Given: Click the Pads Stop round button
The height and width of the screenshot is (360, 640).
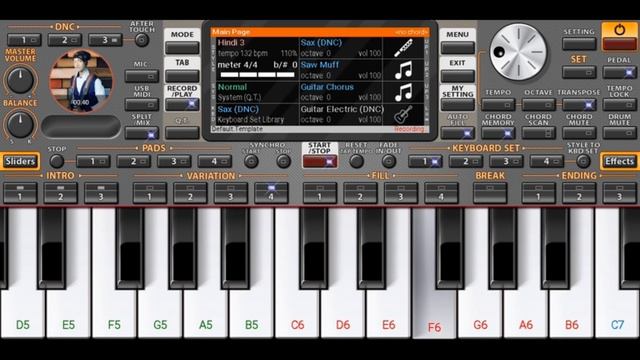Looking at the screenshot, I should (x=57, y=161).
